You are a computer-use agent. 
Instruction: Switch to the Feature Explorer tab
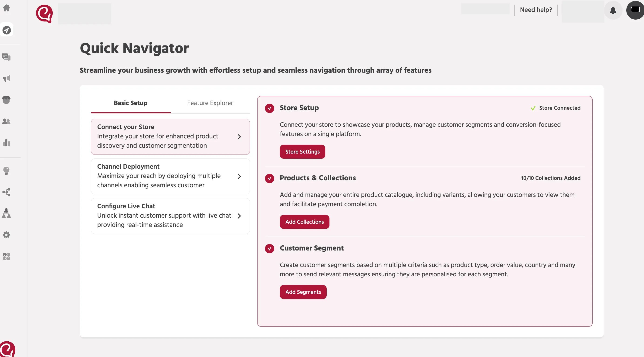pos(210,103)
